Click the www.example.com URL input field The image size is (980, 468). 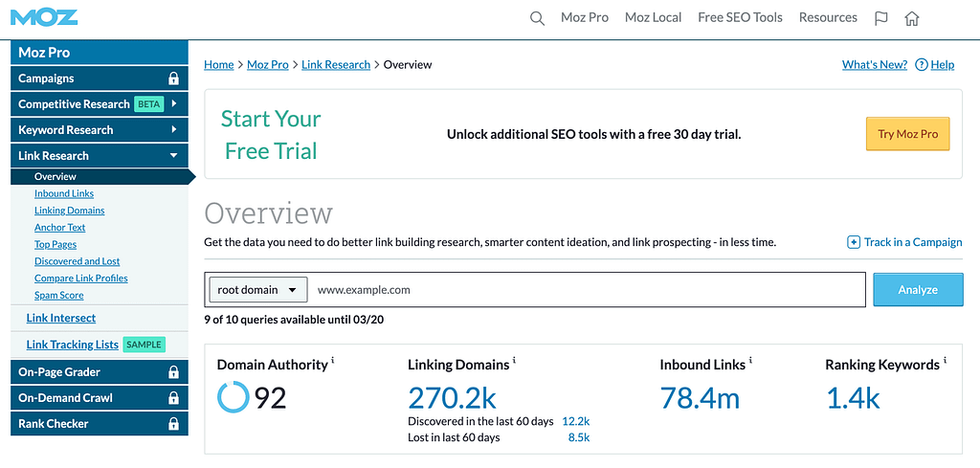coord(588,290)
